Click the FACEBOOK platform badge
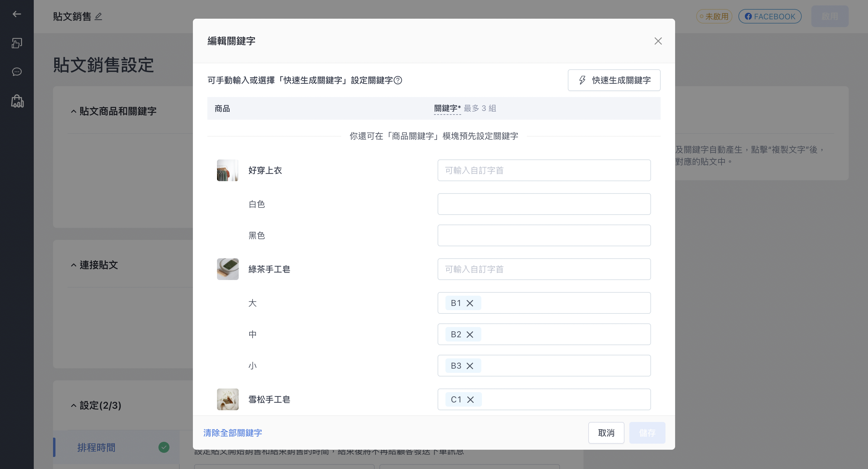The image size is (868, 469). [x=770, y=16]
